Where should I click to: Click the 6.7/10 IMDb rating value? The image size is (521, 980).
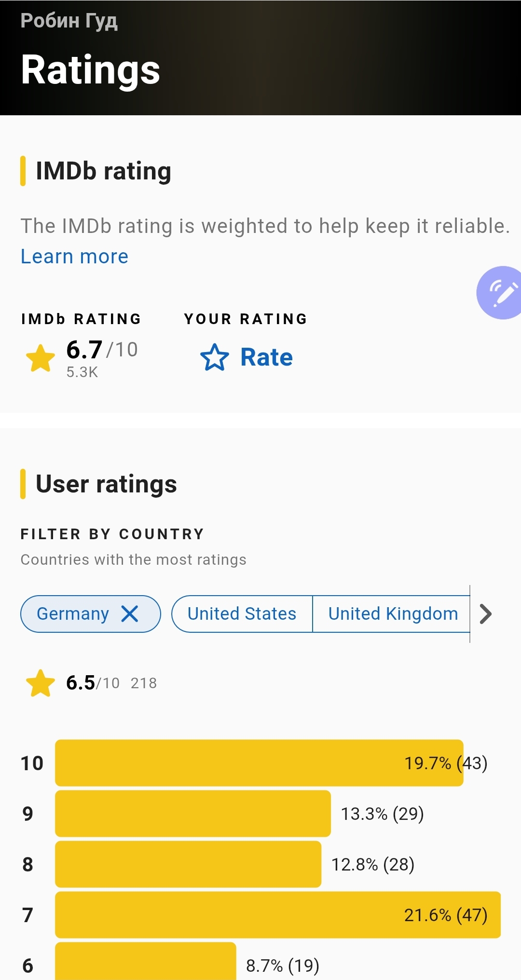click(x=102, y=350)
